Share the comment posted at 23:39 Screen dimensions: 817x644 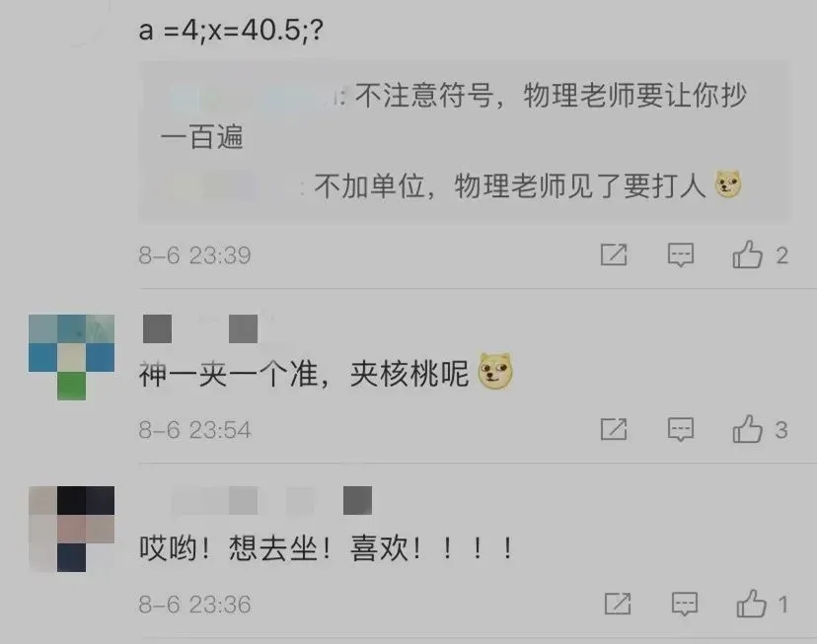(614, 254)
